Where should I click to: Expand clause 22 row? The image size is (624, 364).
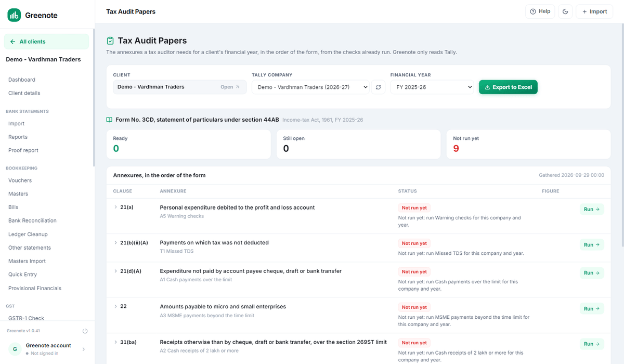click(x=116, y=306)
